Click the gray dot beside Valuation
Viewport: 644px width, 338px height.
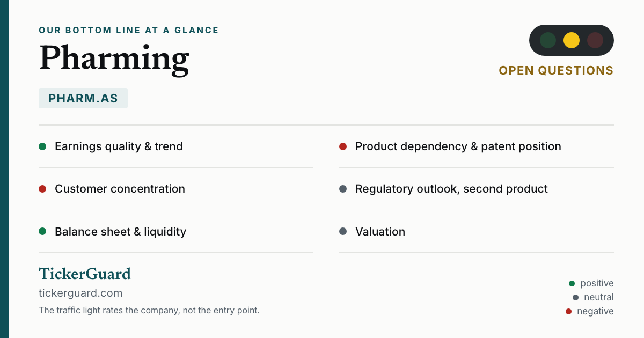point(343,232)
